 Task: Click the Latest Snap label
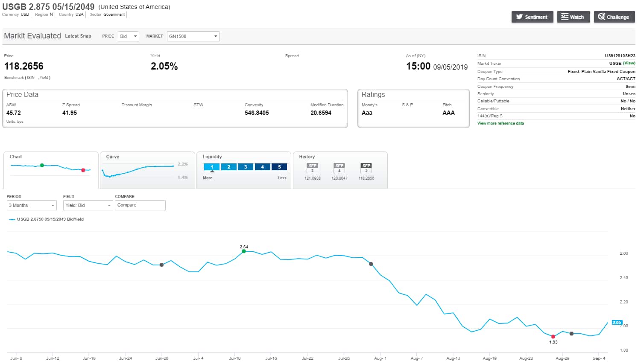tap(78, 36)
